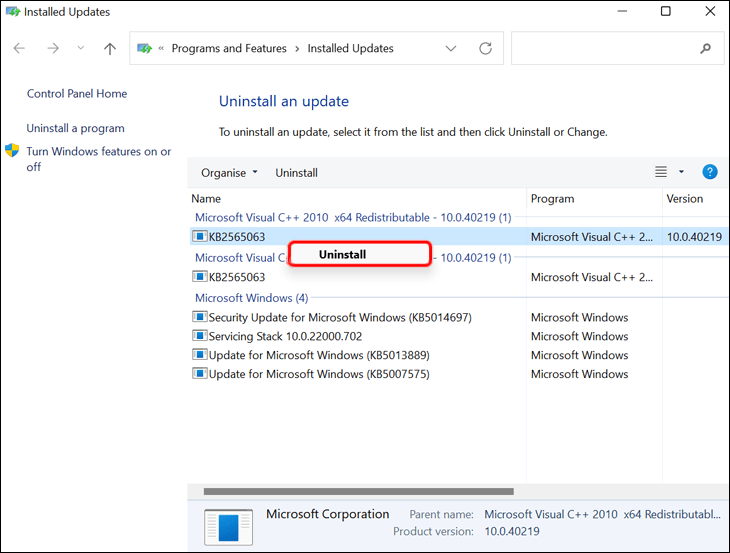Click Microsoft Windows program cell for Servicing Stack
730x553 pixels.
point(579,336)
